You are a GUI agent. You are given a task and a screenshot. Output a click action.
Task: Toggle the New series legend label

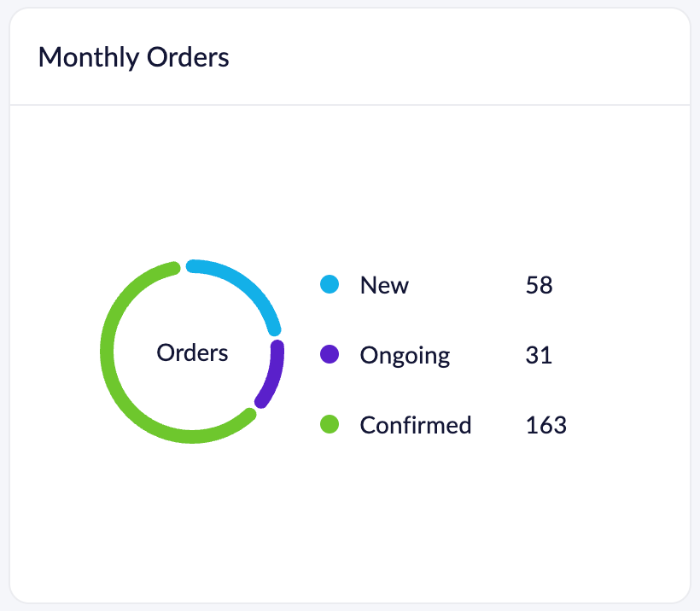click(x=384, y=285)
